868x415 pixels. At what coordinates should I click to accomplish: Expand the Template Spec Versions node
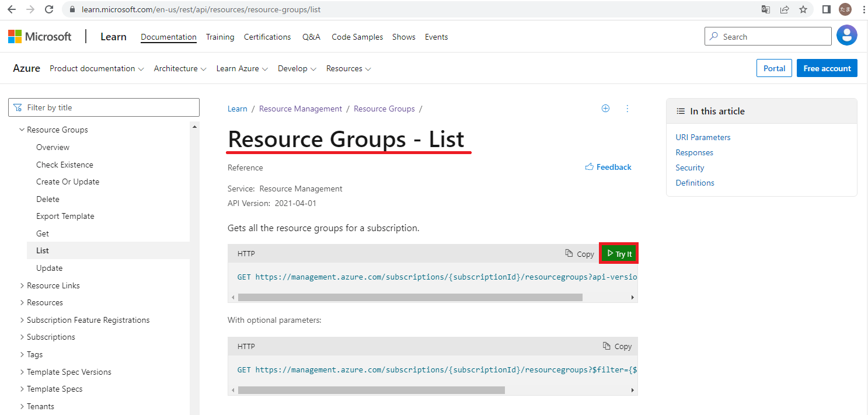[22, 372]
